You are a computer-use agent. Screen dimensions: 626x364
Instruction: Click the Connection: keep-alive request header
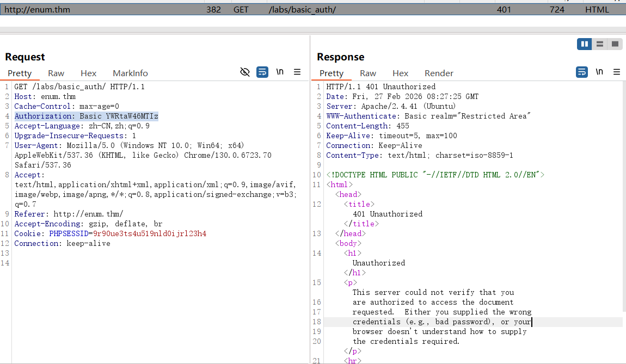click(x=62, y=243)
